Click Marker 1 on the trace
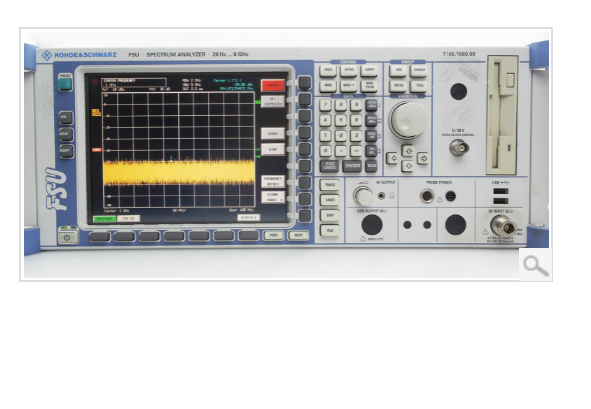The height and width of the screenshot is (409, 591). tap(171, 158)
